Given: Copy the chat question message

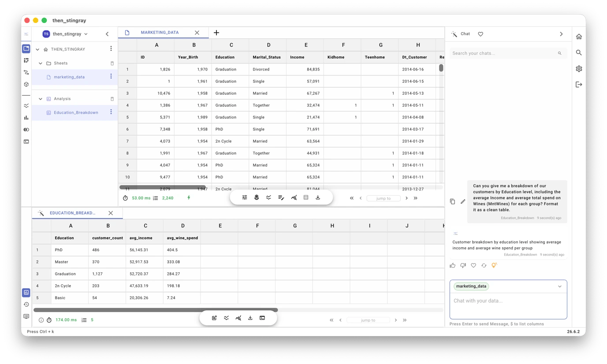Looking at the screenshot, I should tap(452, 201).
